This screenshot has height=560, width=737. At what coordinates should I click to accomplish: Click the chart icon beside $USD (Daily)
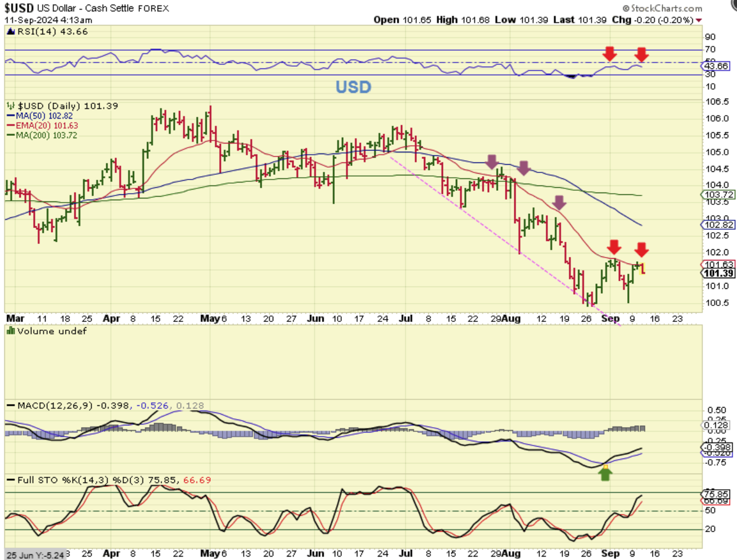coord(10,106)
